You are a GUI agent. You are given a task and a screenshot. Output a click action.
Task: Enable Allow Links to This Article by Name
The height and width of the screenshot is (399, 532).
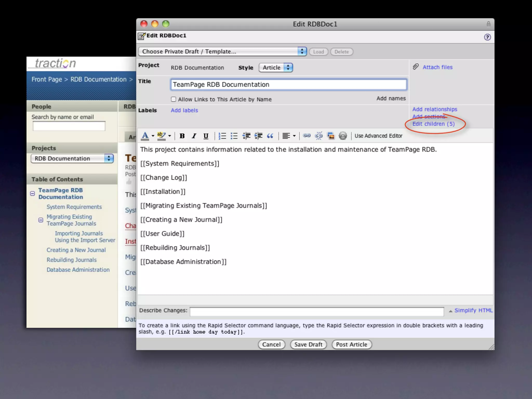174,99
